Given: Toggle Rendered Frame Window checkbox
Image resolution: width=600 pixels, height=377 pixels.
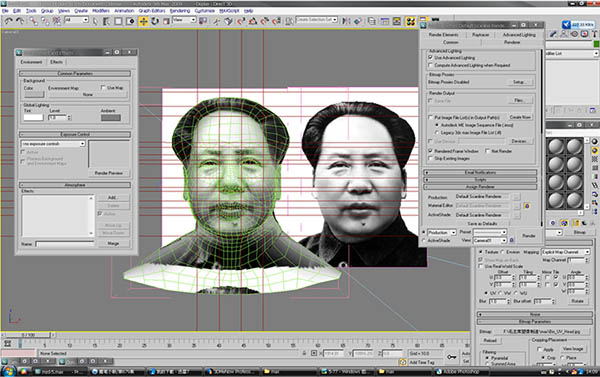Looking at the screenshot, I should [x=430, y=151].
